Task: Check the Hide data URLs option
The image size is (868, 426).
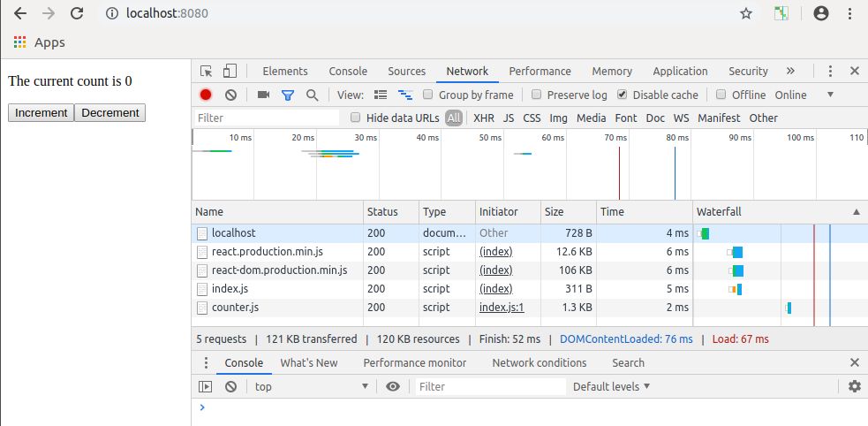Action: click(356, 118)
